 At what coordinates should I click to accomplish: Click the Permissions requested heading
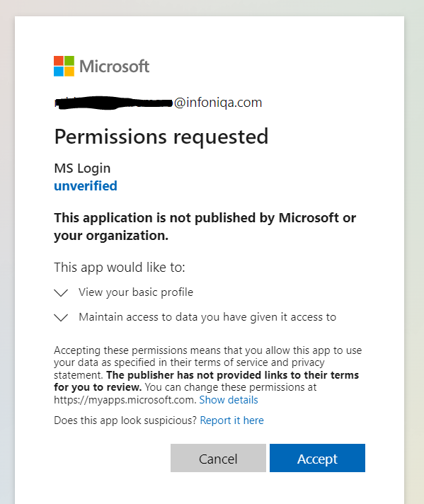(x=161, y=137)
